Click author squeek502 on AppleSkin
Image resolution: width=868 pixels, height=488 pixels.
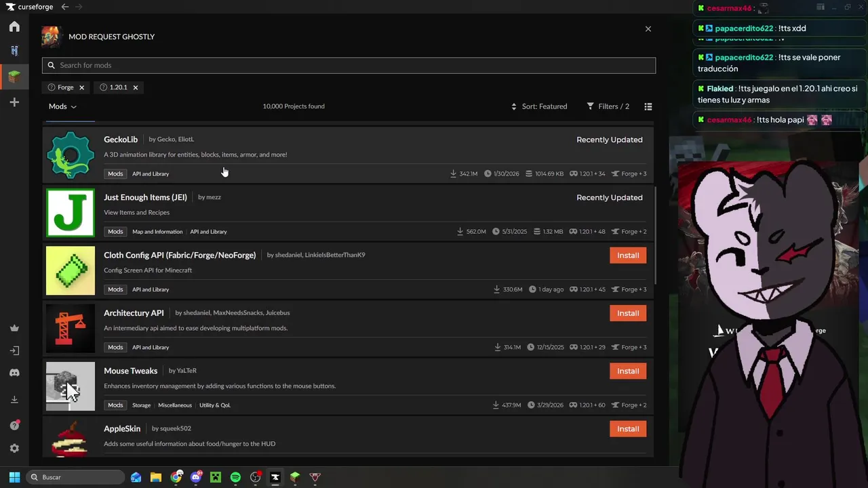[176, 428]
